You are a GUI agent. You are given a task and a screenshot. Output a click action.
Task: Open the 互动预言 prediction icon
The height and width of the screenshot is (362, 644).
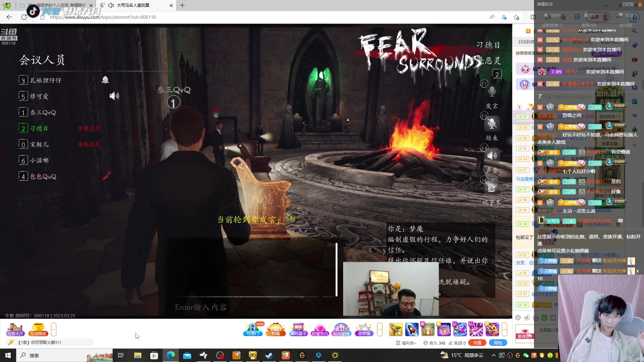coord(38,329)
